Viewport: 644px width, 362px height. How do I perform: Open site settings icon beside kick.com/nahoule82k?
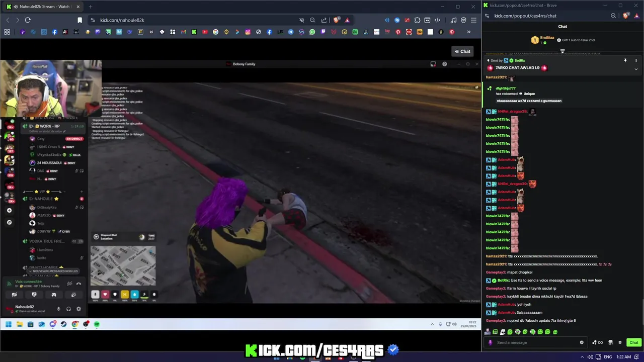[93, 20]
